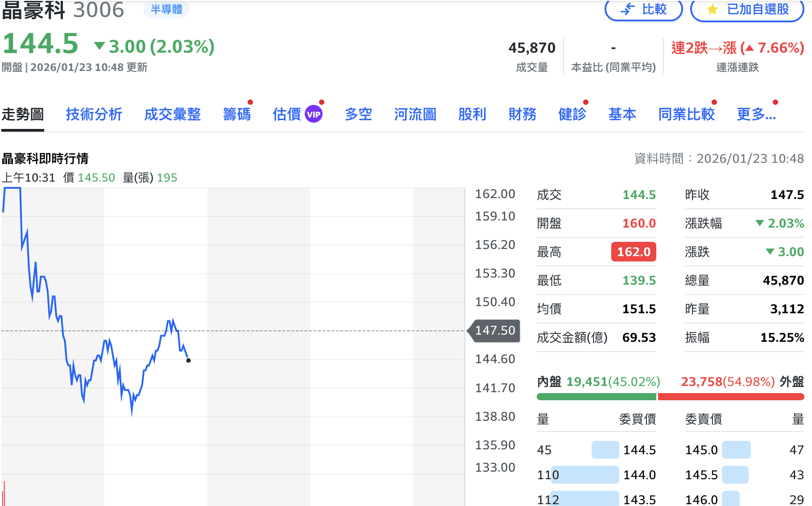This screenshot has height=506, width=812.
Task: Switch to the 同業比較 tab
Action: [686, 114]
